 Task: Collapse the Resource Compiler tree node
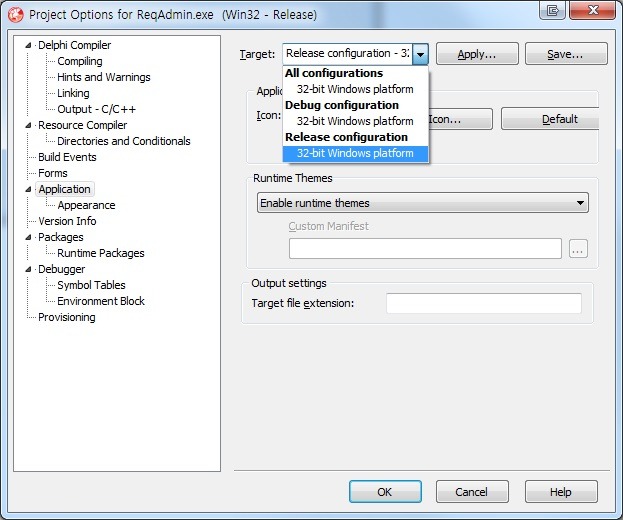point(30,126)
